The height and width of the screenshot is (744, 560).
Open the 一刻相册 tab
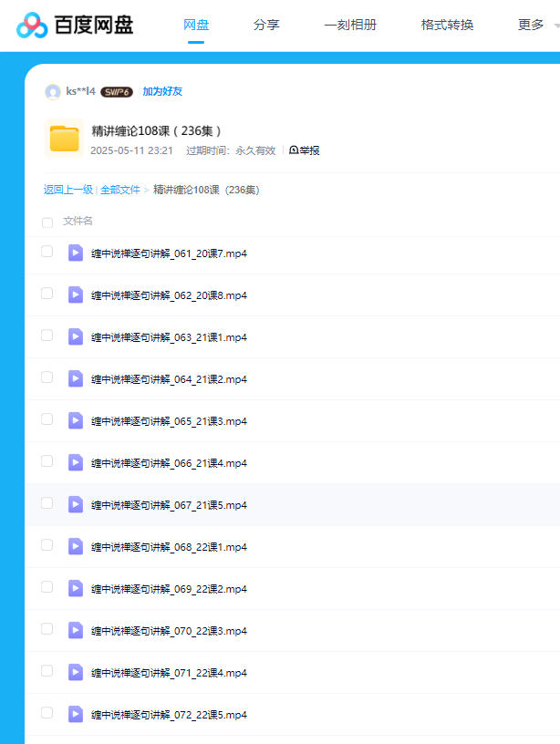point(350,26)
